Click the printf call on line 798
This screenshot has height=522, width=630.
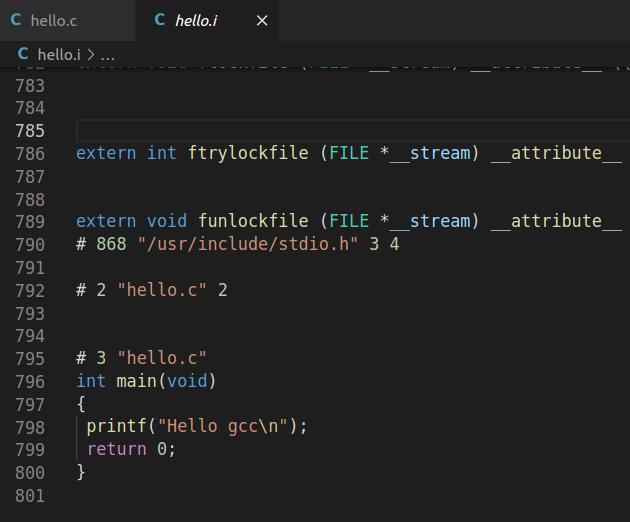pyautogui.click(x=116, y=426)
